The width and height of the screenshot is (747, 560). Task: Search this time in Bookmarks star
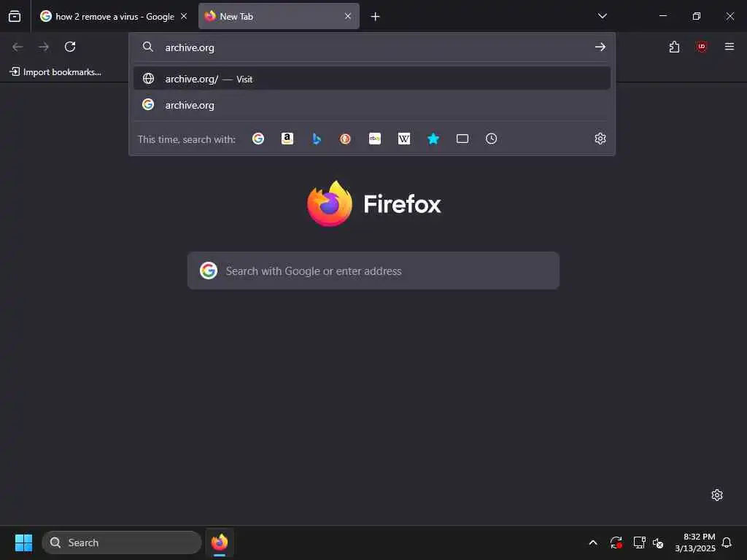[433, 139]
